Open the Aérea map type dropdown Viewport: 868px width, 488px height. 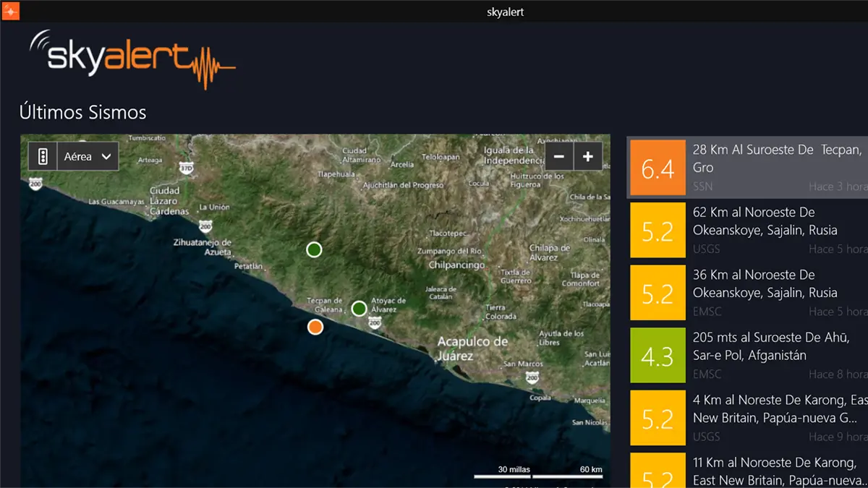tap(88, 156)
